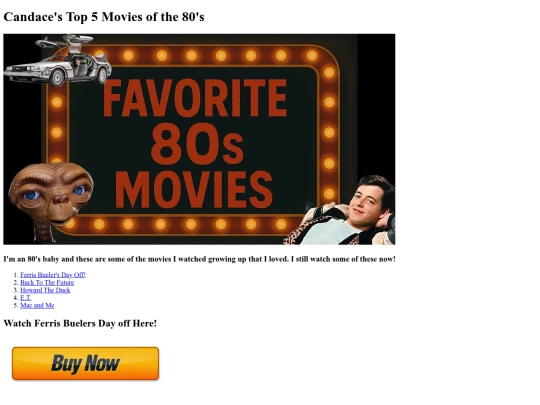
Task: Click the orange Buy Now button
Action: 85,363
